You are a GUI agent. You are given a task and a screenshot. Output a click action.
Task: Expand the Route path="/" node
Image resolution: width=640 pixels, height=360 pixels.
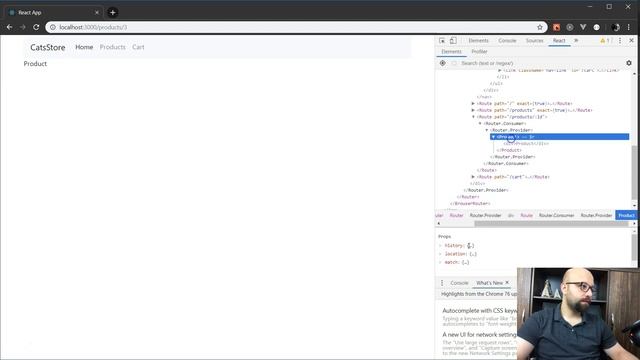coord(473,104)
